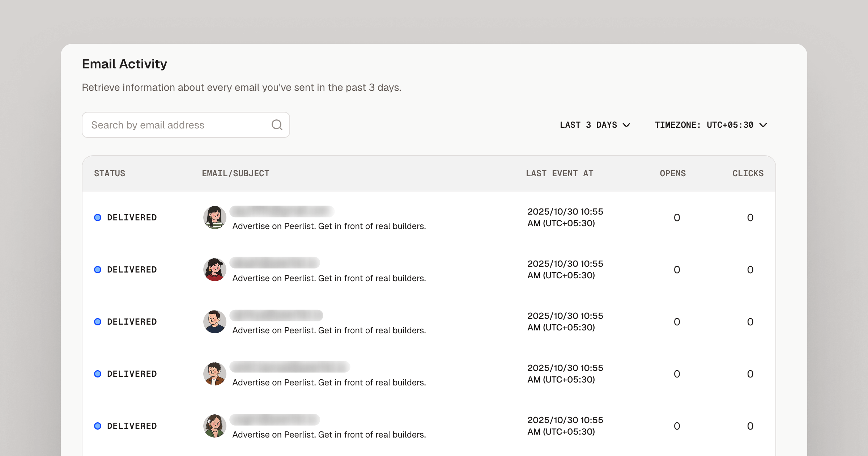Open the second Advertise on Peerlist email
Viewport: 868px width, 456px height.
point(329,278)
